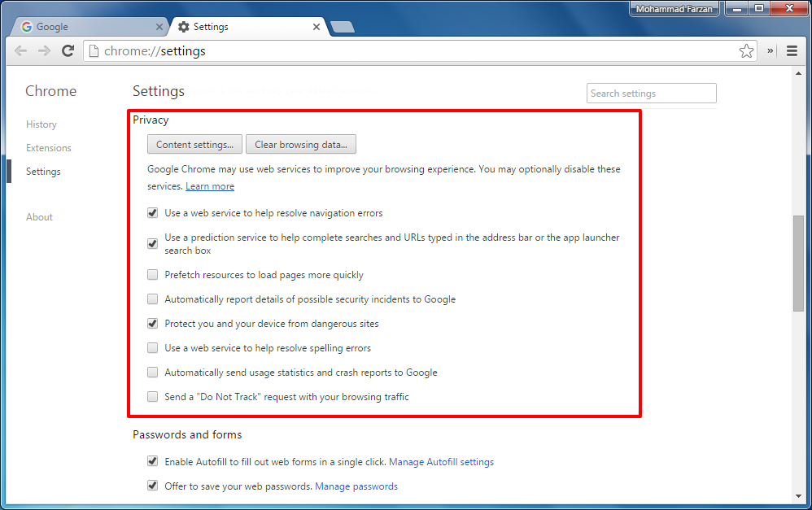Click the scrollbar up arrow
The height and width of the screenshot is (510, 812).
(798, 73)
